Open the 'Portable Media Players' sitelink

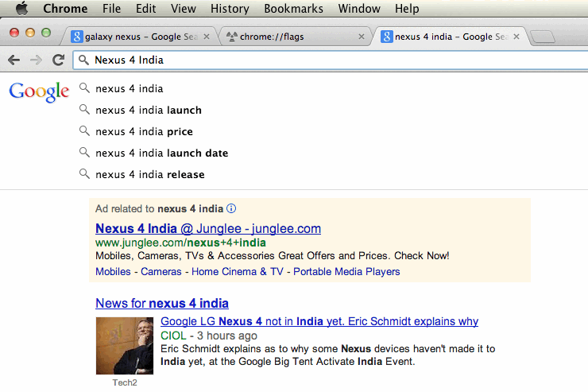click(346, 271)
